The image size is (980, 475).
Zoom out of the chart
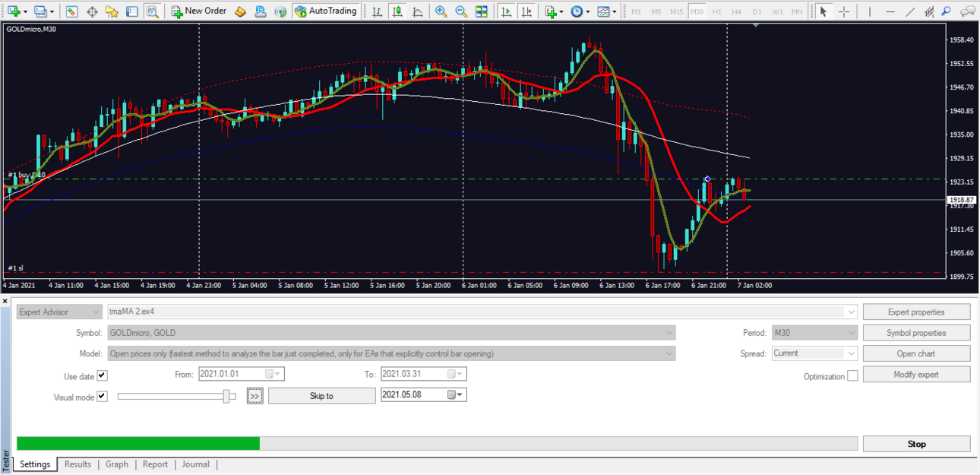point(461,11)
